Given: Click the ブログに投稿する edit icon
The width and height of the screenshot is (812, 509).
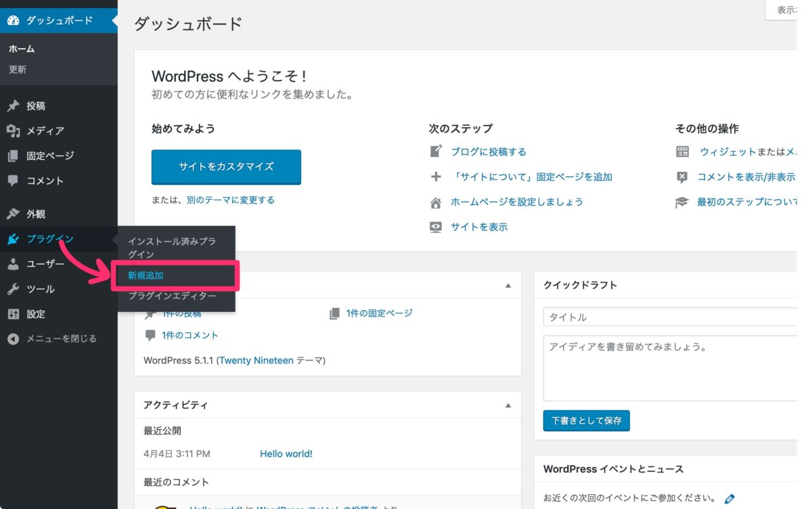Looking at the screenshot, I should click(436, 152).
